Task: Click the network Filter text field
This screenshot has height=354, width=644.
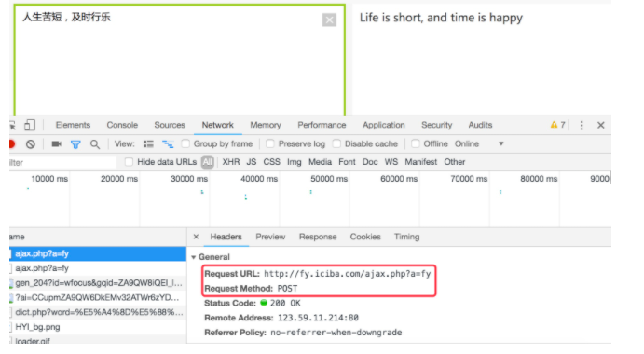Action: pyautogui.click(x=62, y=162)
